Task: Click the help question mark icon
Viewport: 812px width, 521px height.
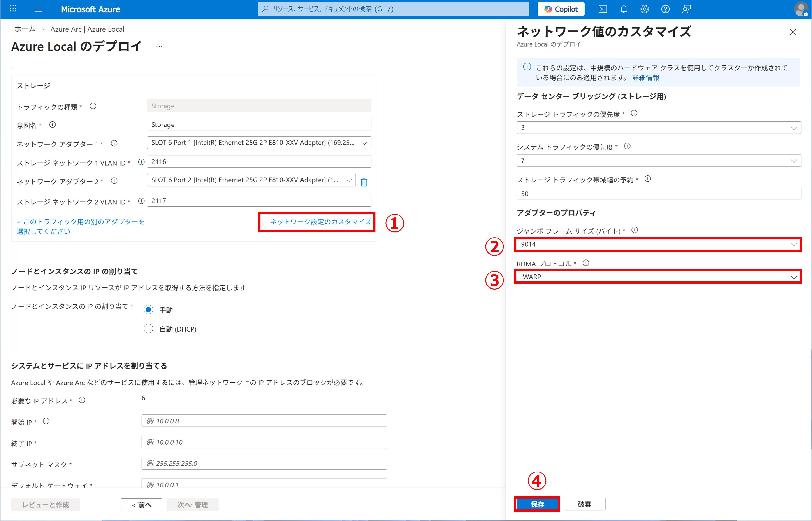Action: click(x=665, y=9)
